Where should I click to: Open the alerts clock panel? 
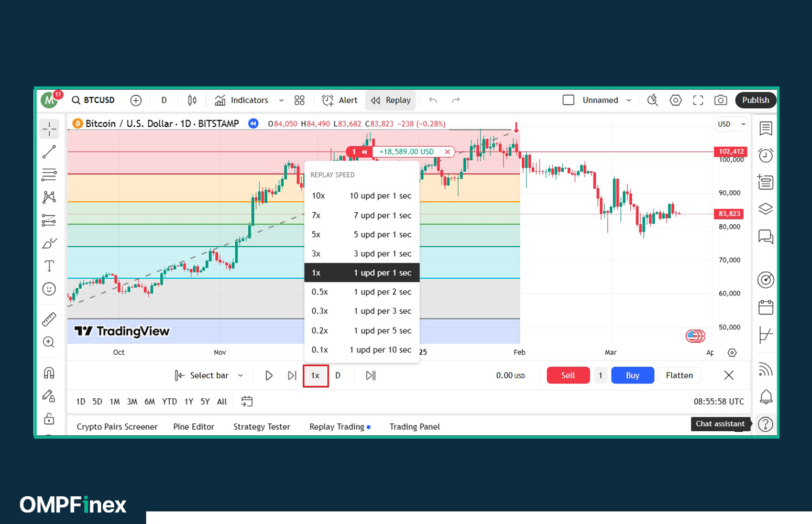(766, 155)
